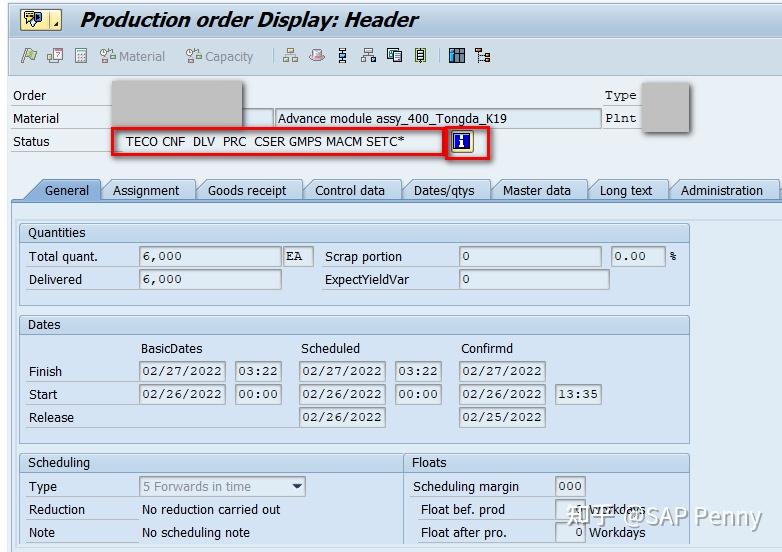
Task: Click the red tree structure icon
Action: point(482,55)
